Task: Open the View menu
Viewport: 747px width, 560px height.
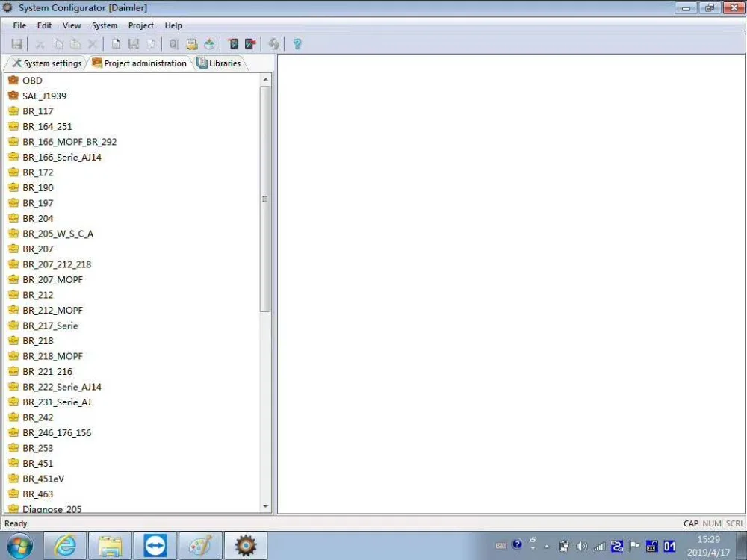Action: point(72,25)
